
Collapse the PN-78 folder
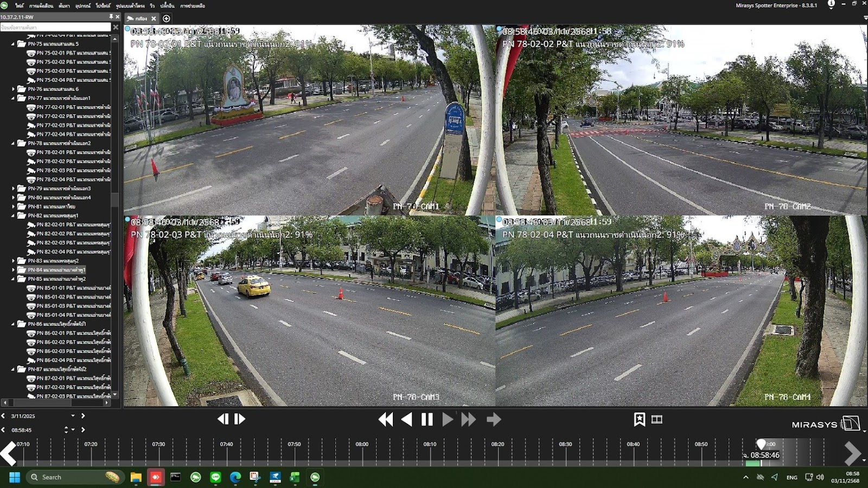coord(13,143)
